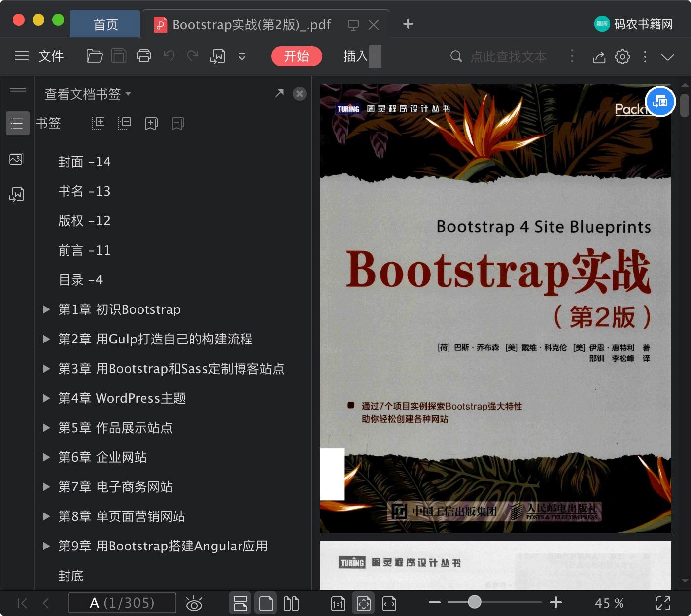Screen dimensions: 691x616
Task: Go to 目录 -4 bookmark
Action: click(x=80, y=280)
